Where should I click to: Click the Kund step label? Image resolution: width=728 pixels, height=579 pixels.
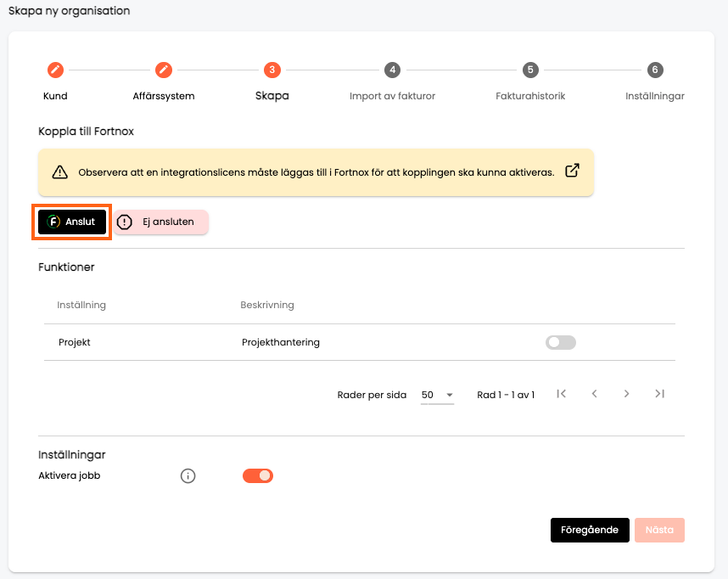click(x=55, y=96)
